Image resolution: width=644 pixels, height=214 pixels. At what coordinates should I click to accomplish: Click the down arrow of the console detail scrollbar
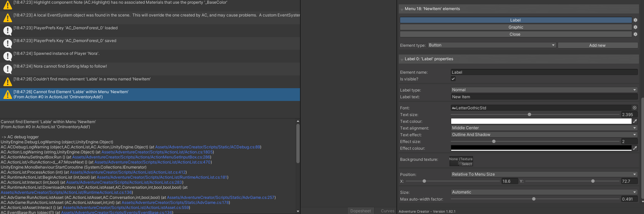[x=298, y=211]
